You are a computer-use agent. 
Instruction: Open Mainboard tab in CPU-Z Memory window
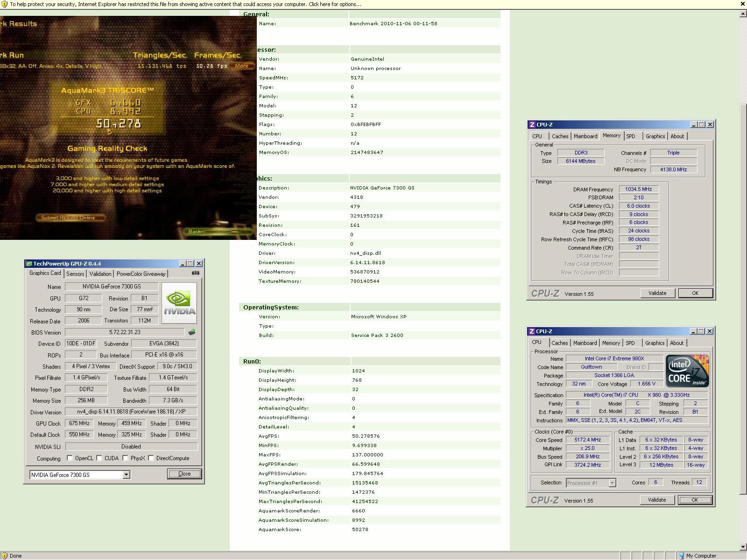pos(585,136)
